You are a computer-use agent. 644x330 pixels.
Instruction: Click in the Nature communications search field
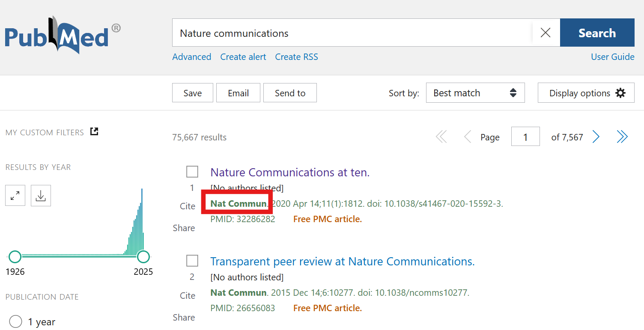[352, 33]
